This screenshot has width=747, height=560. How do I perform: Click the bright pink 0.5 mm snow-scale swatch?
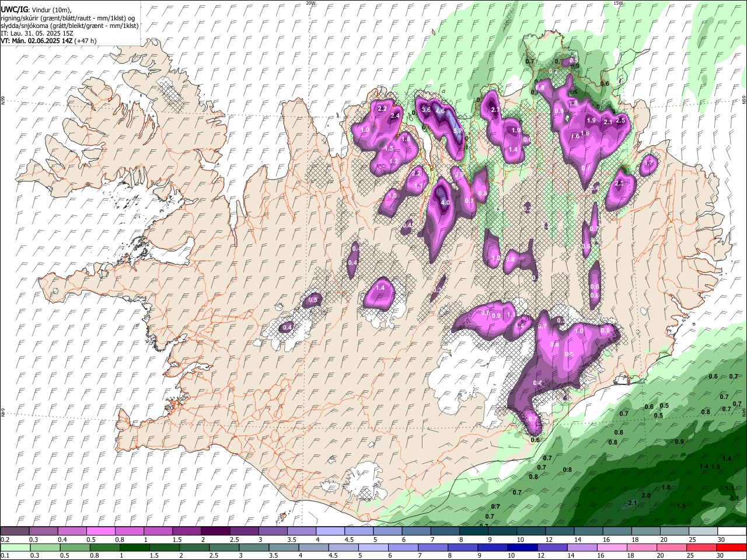(x=100, y=531)
